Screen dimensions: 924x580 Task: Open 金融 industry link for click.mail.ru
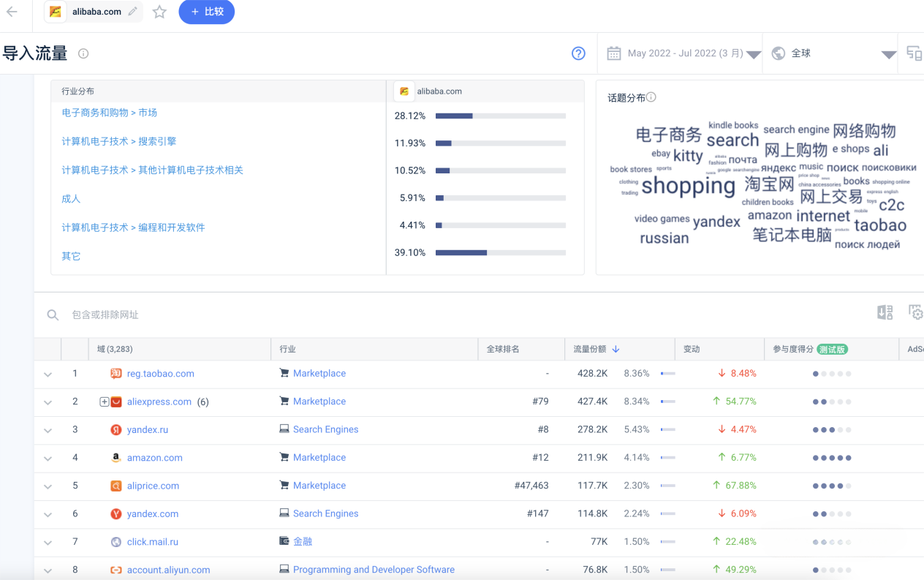pyautogui.click(x=303, y=542)
